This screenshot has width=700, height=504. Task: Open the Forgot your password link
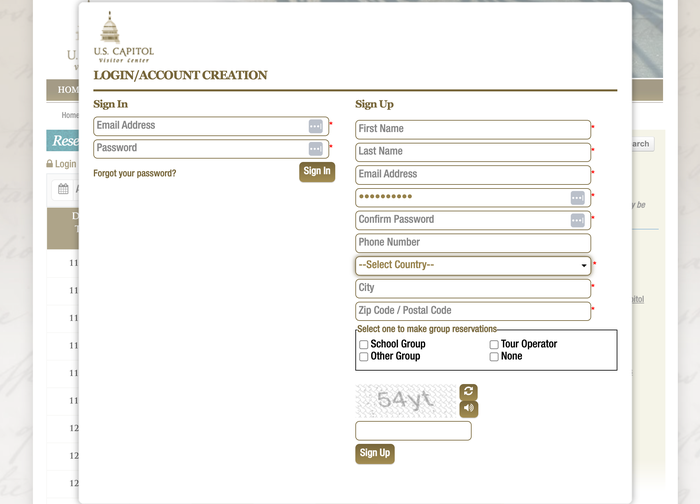(134, 173)
